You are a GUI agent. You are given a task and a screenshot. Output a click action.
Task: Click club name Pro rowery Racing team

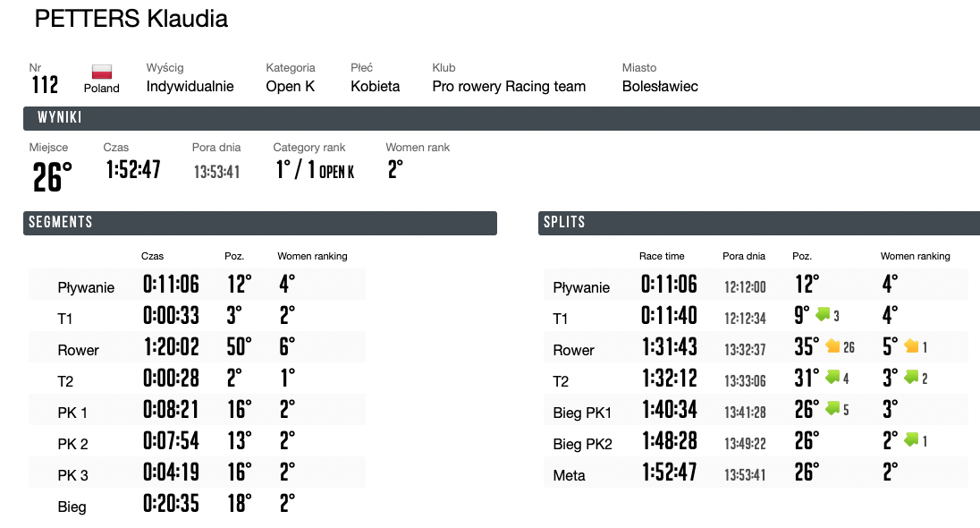pyautogui.click(x=509, y=86)
